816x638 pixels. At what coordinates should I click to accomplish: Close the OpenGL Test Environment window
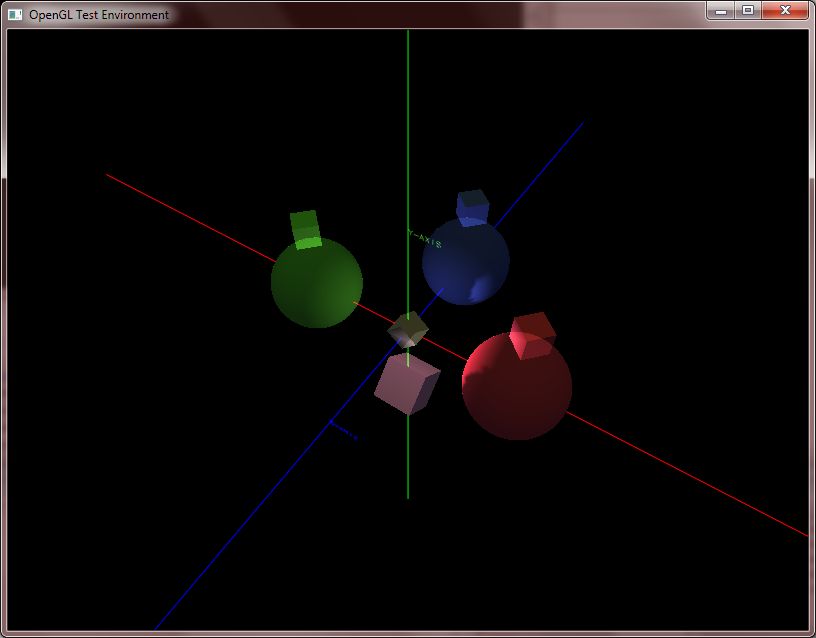[784, 11]
